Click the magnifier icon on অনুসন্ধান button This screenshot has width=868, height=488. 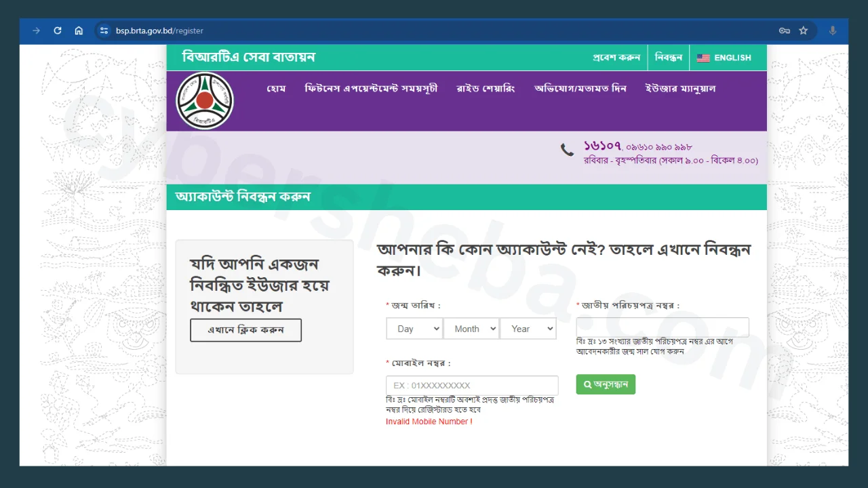587,384
